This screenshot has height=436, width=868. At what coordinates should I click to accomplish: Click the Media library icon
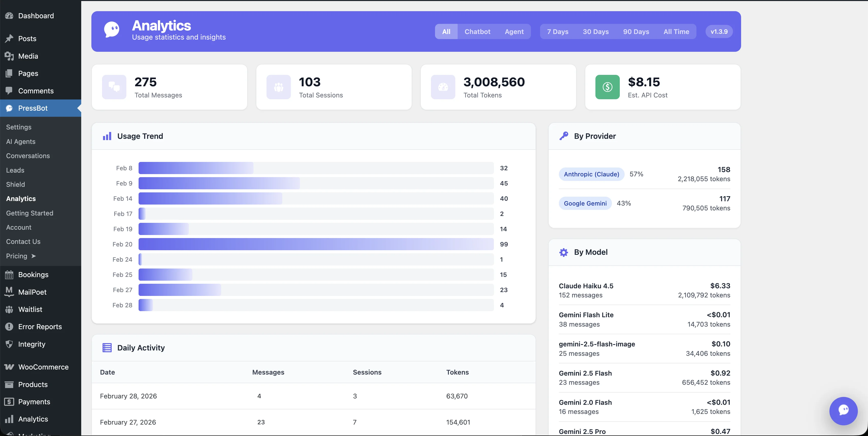[9, 56]
